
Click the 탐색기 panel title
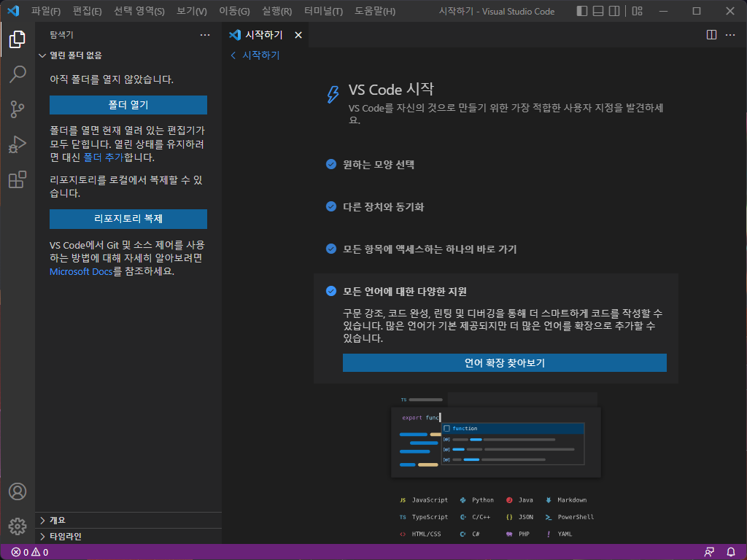coord(61,35)
